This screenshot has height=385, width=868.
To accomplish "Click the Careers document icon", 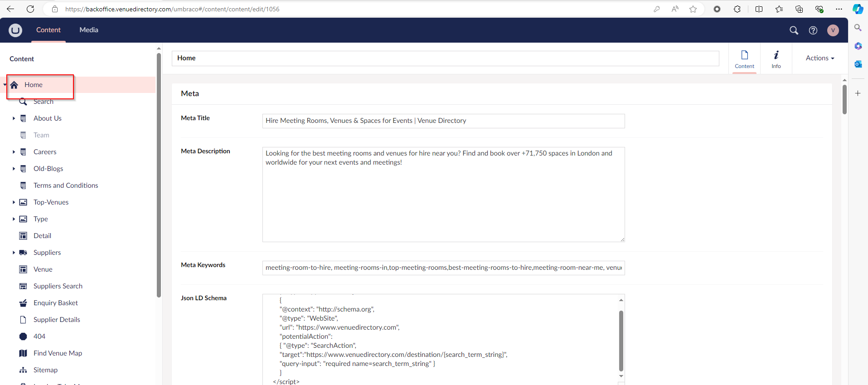I will (x=23, y=152).
